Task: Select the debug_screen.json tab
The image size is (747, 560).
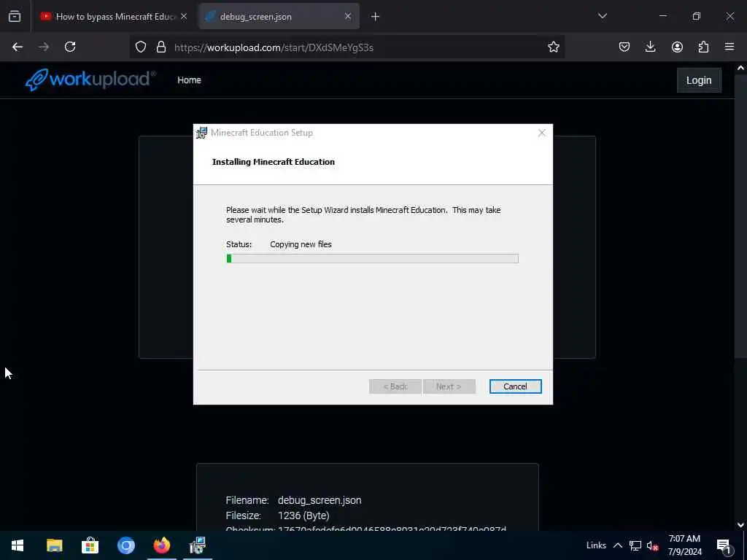Action: pos(279,17)
